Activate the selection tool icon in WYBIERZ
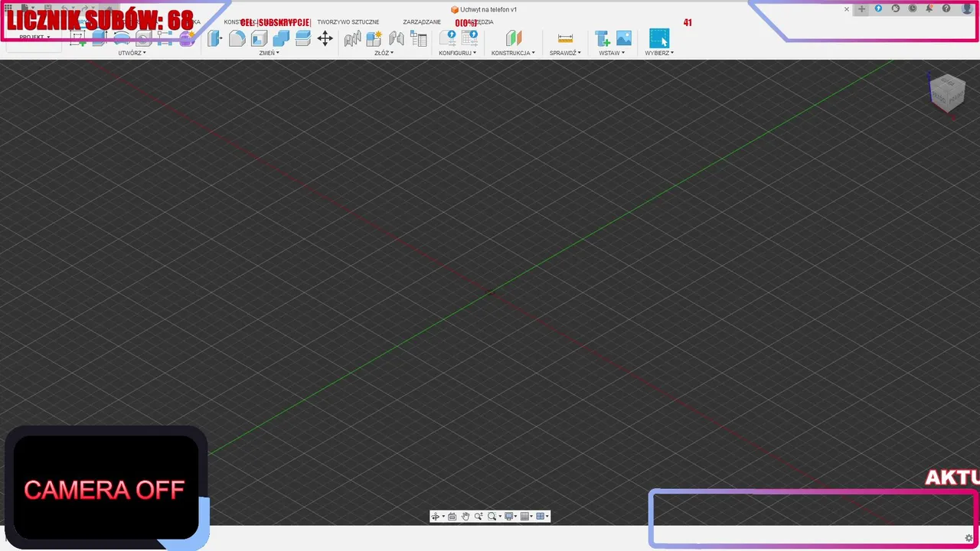 (659, 38)
